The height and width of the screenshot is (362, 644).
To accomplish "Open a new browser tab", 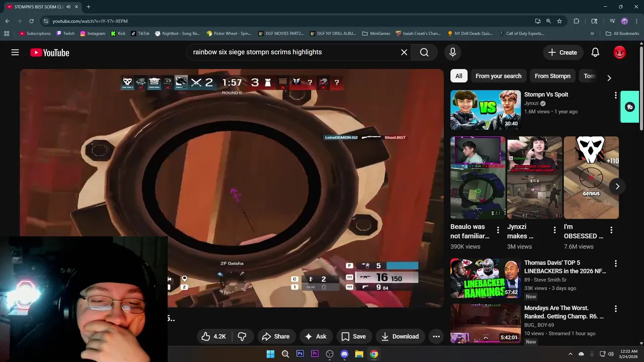I will 89,7.
